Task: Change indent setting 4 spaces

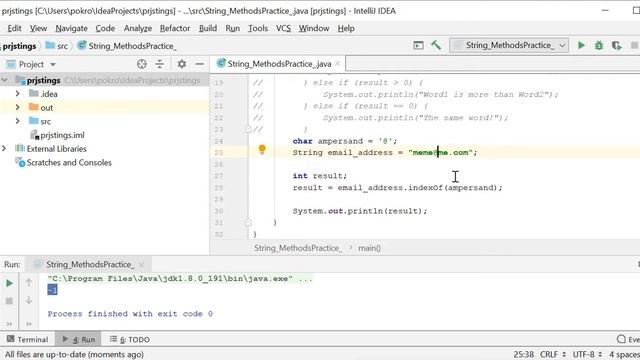Action: [x=624, y=354]
